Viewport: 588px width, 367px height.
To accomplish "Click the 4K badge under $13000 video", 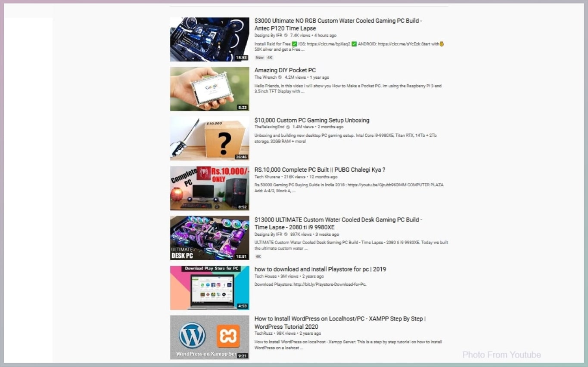I will tap(258, 256).
